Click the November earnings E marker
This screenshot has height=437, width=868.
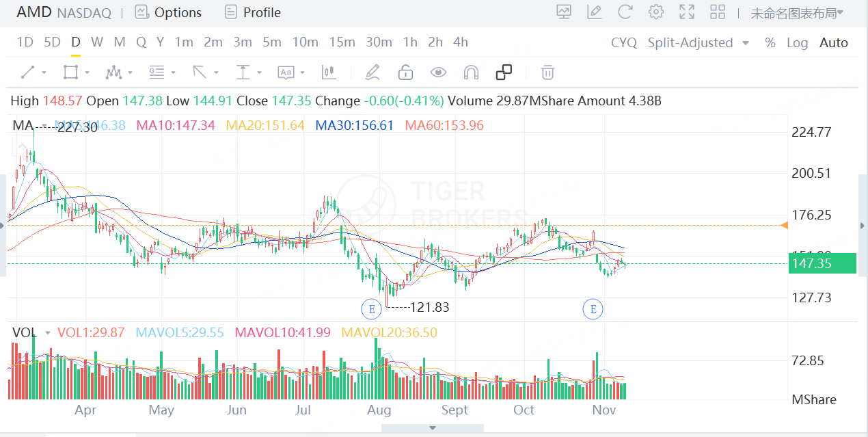click(x=593, y=309)
